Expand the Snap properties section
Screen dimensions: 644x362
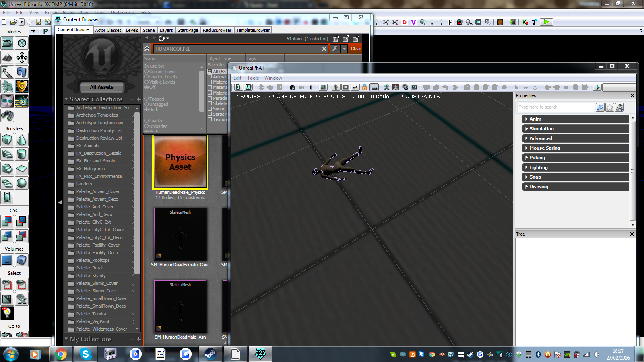tap(575, 177)
